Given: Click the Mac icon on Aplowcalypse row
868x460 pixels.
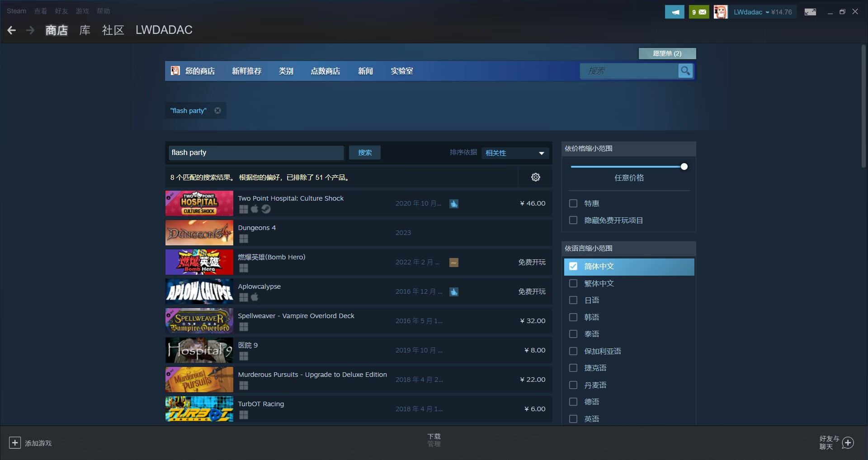Looking at the screenshot, I should pos(255,297).
